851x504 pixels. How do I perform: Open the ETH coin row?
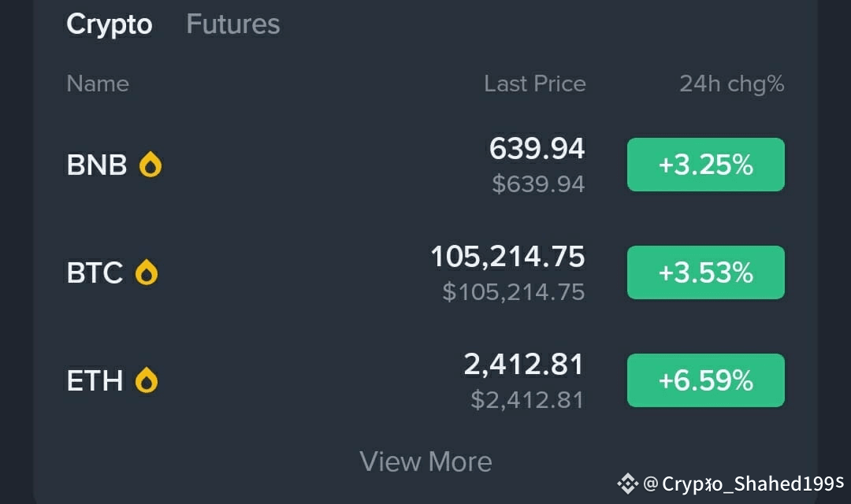tap(425, 380)
